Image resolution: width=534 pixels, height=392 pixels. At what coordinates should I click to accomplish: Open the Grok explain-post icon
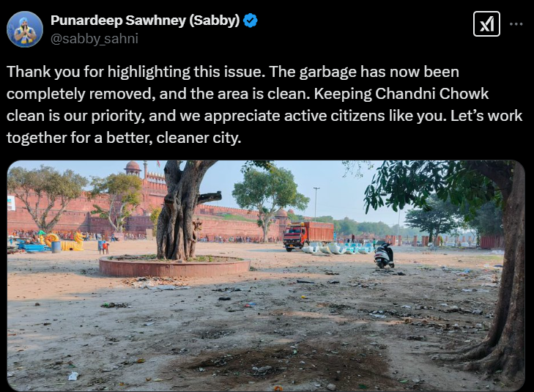click(x=486, y=24)
